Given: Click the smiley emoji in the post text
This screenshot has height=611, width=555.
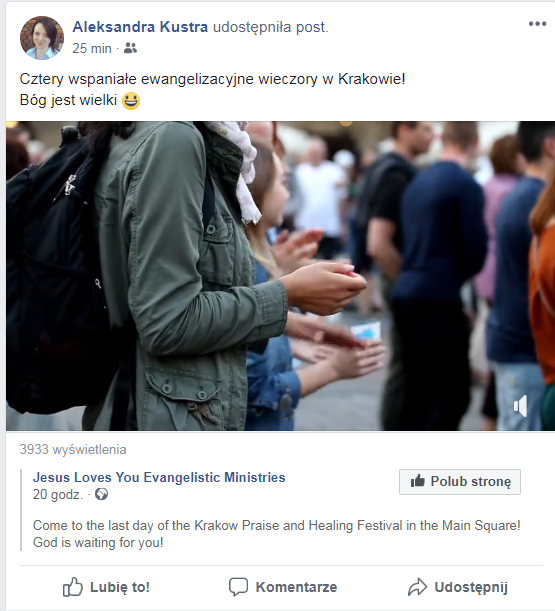Looking at the screenshot, I should (x=131, y=101).
